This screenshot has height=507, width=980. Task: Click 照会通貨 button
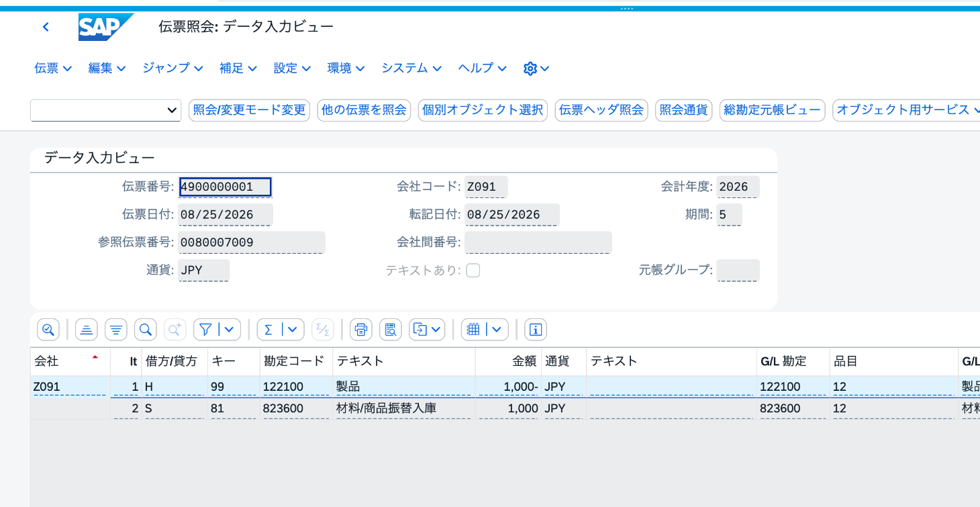(x=683, y=110)
